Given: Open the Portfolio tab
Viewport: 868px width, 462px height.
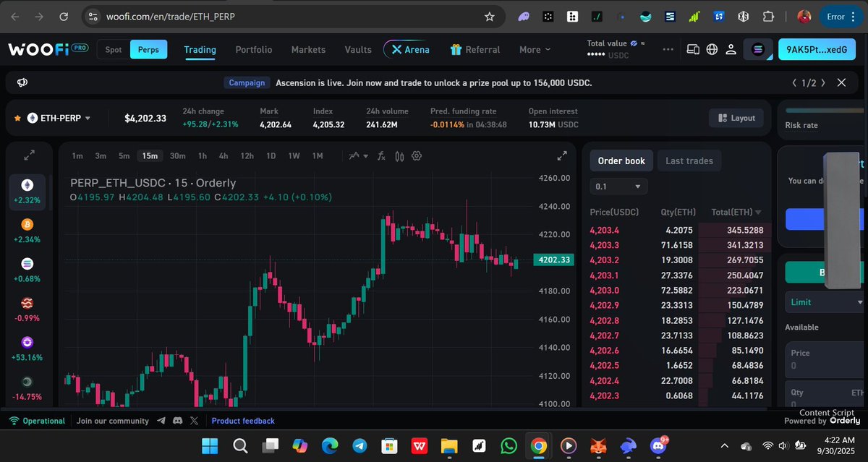Looking at the screenshot, I should (254, 49).
